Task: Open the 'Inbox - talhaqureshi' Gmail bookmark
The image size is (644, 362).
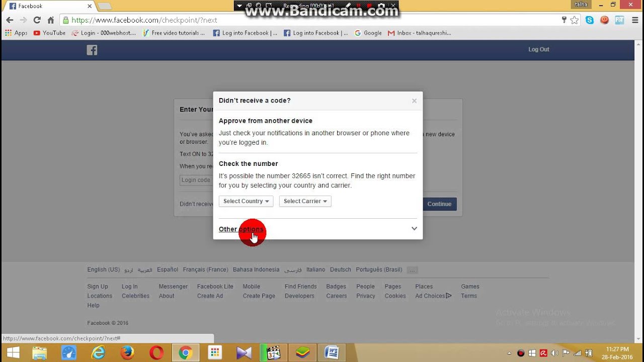Action: pos(419,33)
